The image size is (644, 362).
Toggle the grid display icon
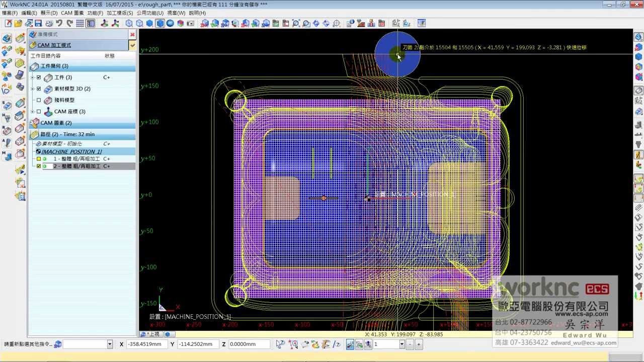click(x=80, y=23)
